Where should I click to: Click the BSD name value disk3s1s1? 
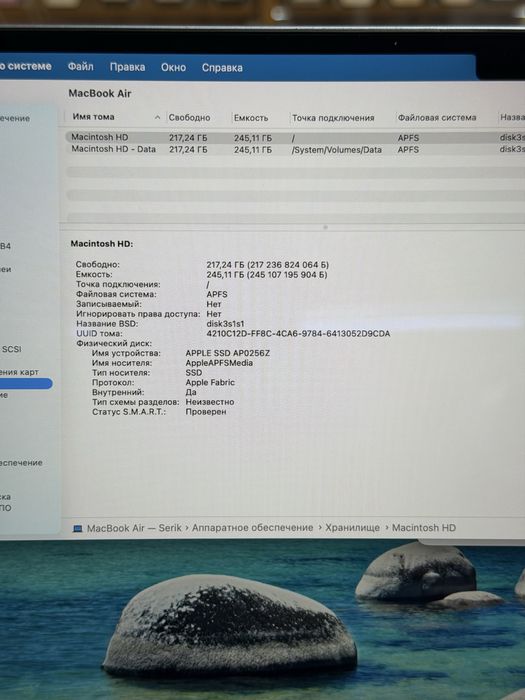point(225,324)
